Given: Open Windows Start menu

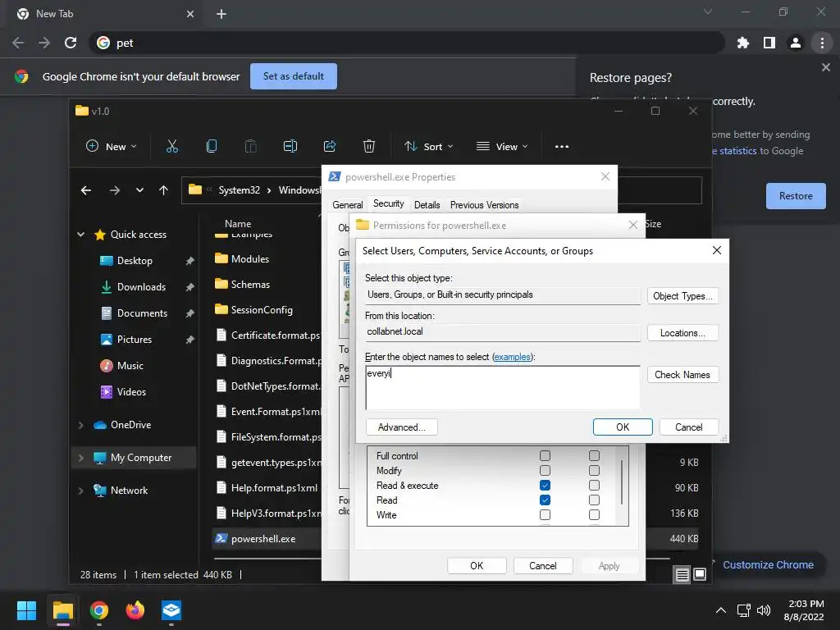Looking at the screenshot, I should pos(26,610).
